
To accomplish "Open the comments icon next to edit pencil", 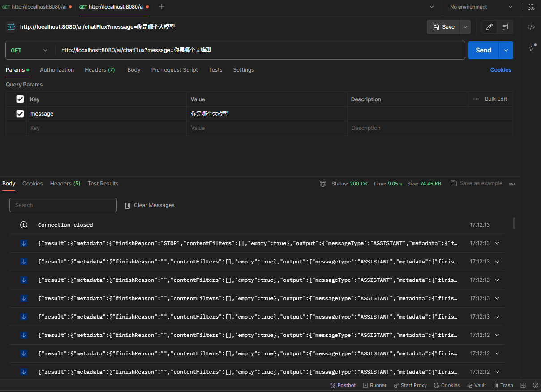I will point(505,27).
